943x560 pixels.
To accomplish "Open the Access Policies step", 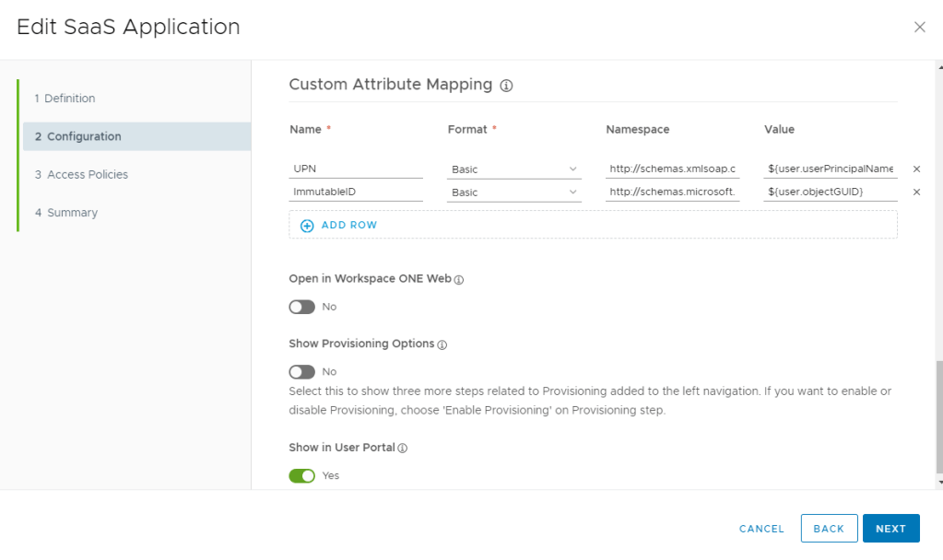I will click(x=81, y=175).
